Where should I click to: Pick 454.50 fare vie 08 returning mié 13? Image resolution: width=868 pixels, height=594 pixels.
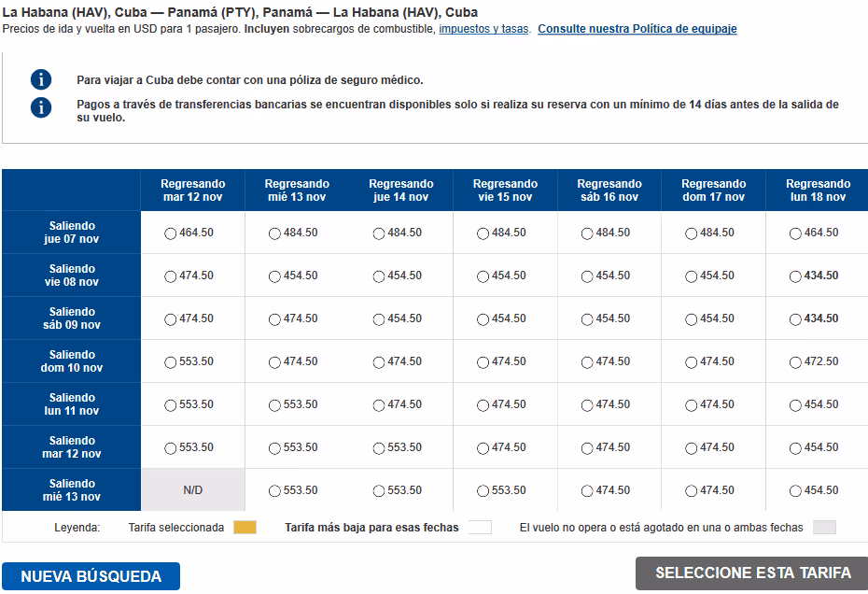click(x=274, y=276)
